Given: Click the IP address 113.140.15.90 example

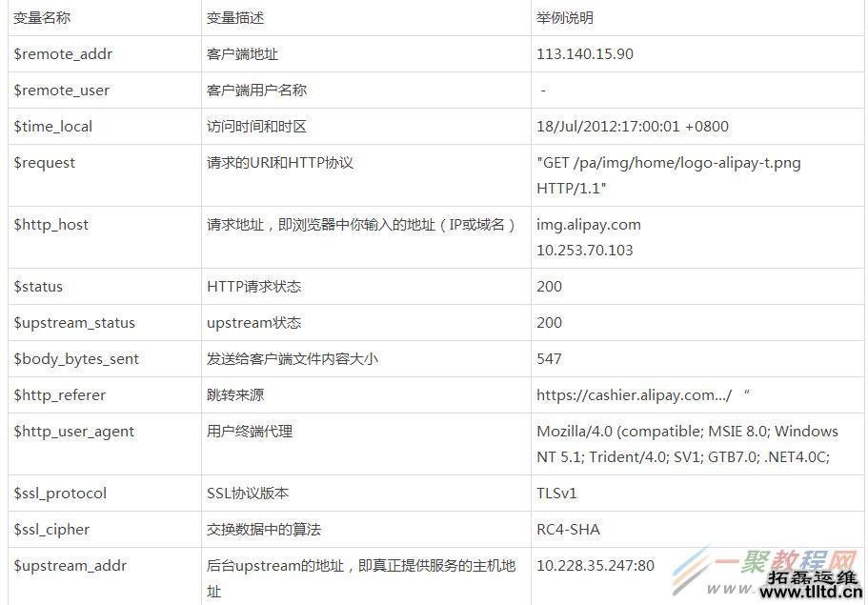Looking at the screenshot, I should 584,54.
